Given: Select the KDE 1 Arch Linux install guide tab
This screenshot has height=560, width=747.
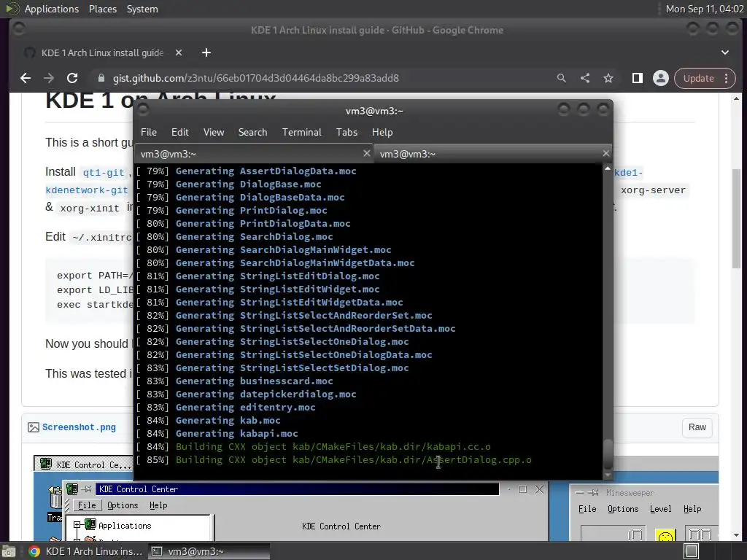Looking at the screenshot, I should pyautogui.click(x=102, y=52).
